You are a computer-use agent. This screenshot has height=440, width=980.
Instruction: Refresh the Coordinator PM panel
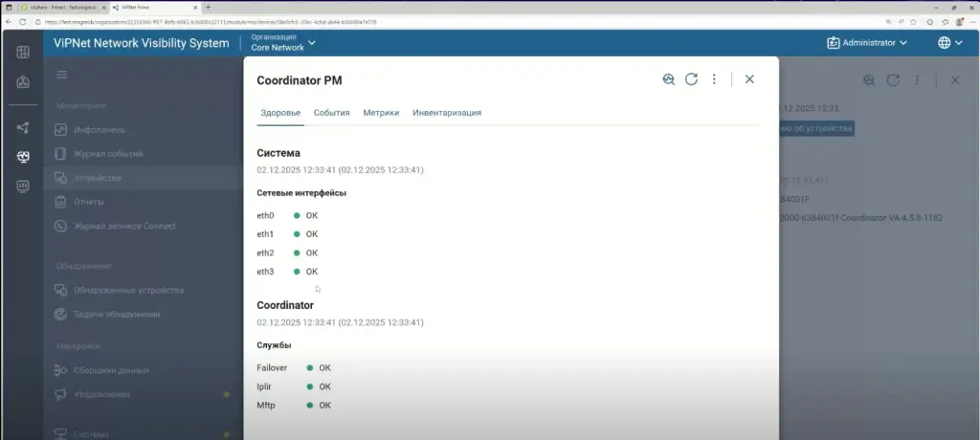click(x=691, y=79)
